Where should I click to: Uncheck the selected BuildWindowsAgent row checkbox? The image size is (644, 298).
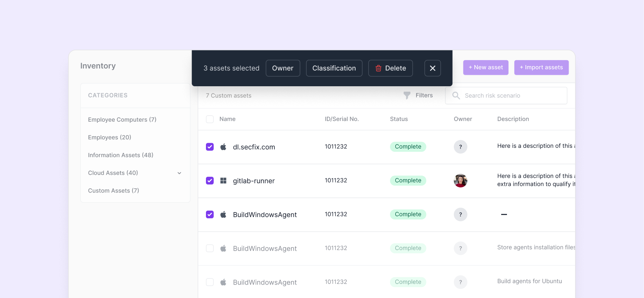[x=210, y=214]
